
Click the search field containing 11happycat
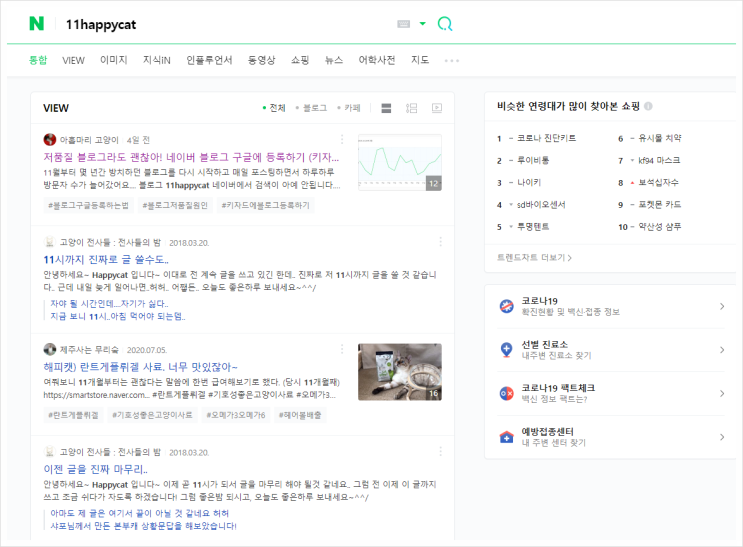tap(227, 24)
